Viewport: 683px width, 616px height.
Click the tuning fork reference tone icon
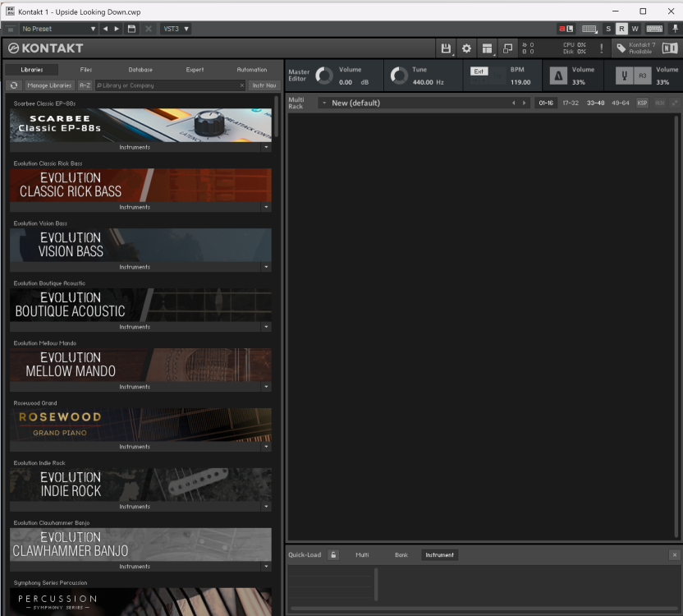(626, 76)
